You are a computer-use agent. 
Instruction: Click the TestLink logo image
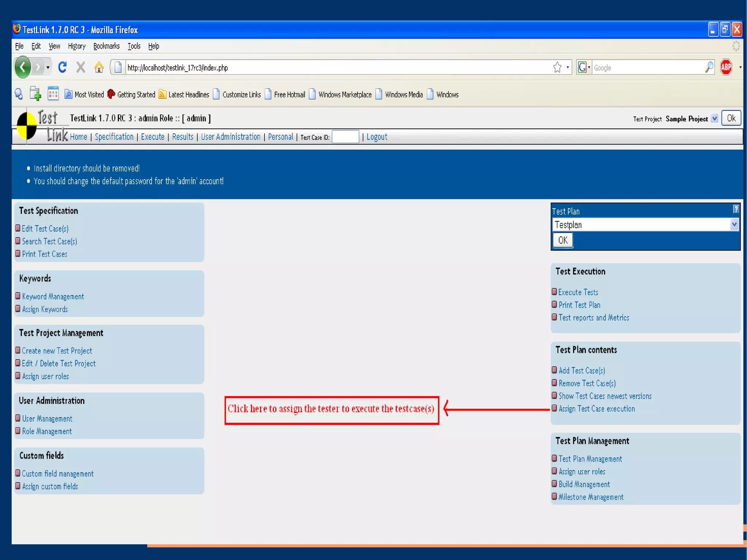[x=42, y=126]
